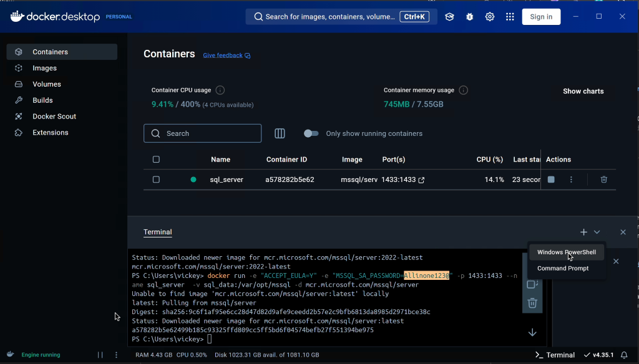The image size is (639, 364).
Task: Focus the top search bar
Action: click(x=341, y=17)
